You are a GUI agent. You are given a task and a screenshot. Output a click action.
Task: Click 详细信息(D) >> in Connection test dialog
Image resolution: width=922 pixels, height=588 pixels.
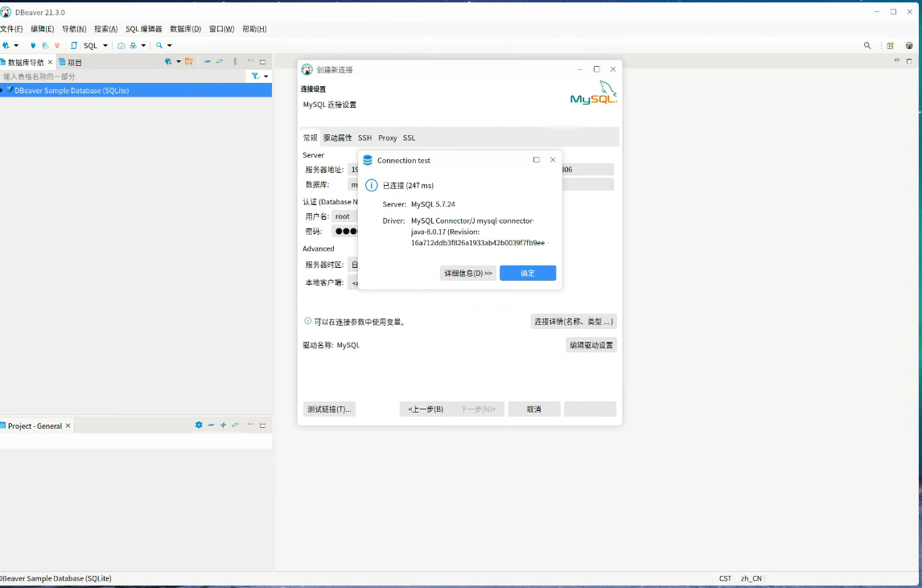pyautogui.click(x=468, y=273)
